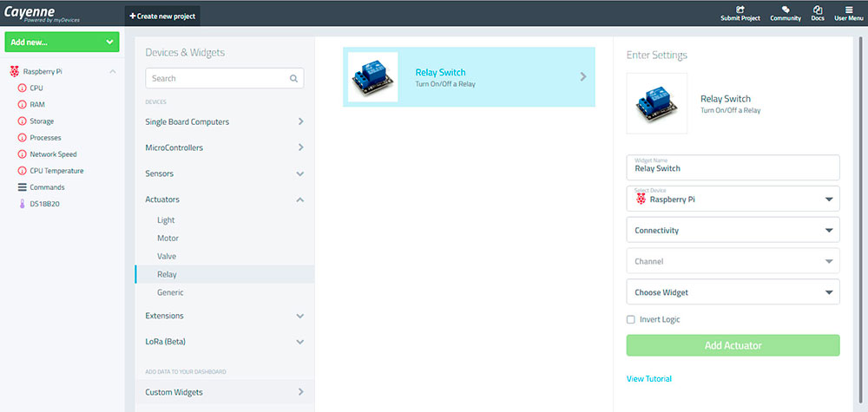Expand the Sensors category
Image resolution: width=868 pixels, height=412 pixels.
tap(300, 173)
